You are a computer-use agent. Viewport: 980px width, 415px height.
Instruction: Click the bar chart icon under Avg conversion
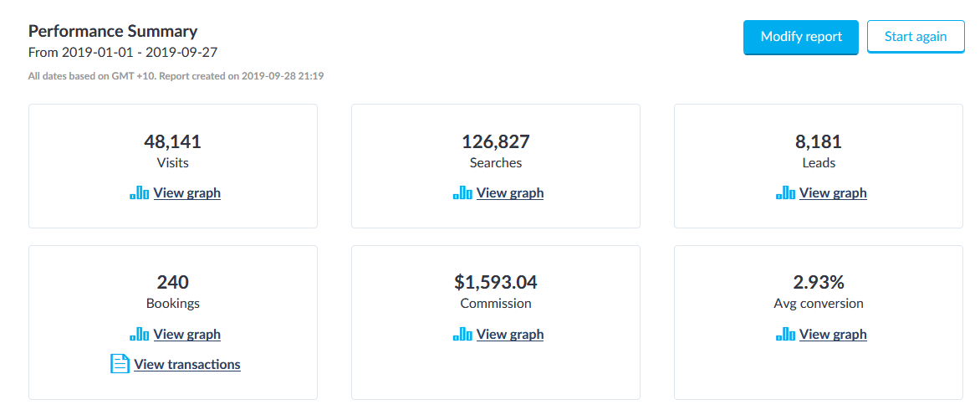coord(785,335)
